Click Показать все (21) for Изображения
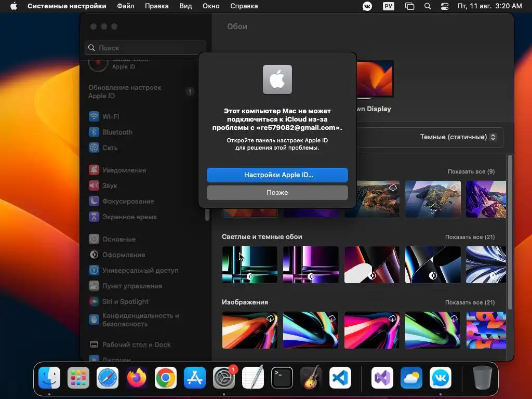The image size is (532, 399). tap(470, 303)
